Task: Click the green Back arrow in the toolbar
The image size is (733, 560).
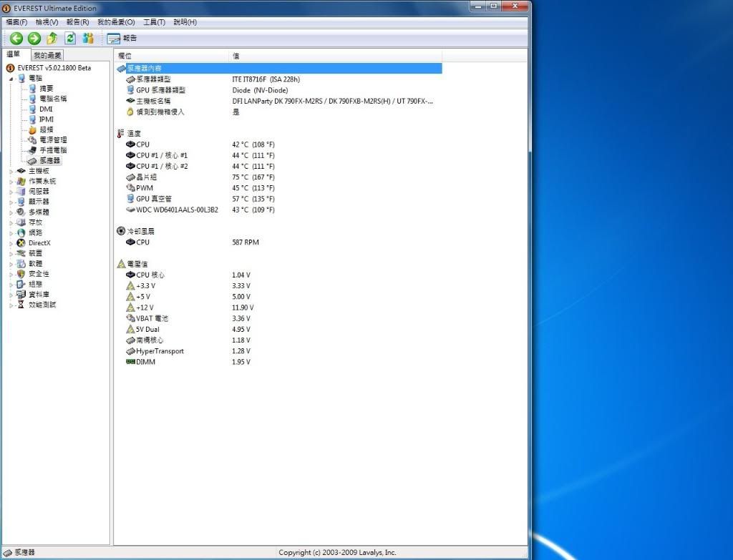Action: 16,39
